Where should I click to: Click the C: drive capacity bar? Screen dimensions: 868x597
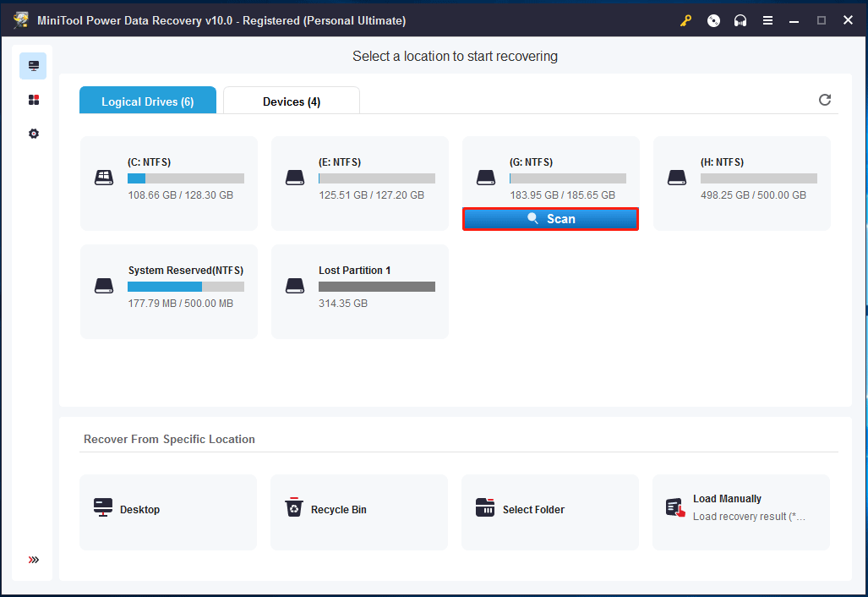click(185, 178)
